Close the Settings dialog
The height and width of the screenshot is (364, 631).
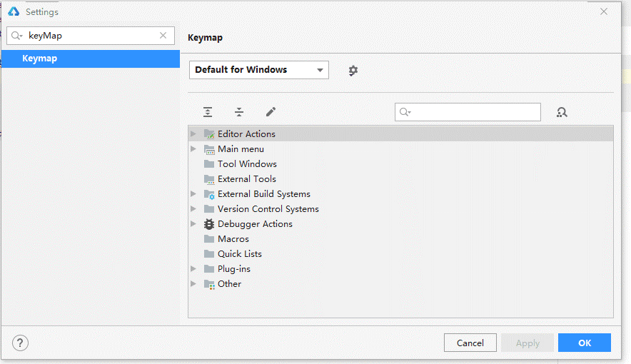[x=604, y=11]
